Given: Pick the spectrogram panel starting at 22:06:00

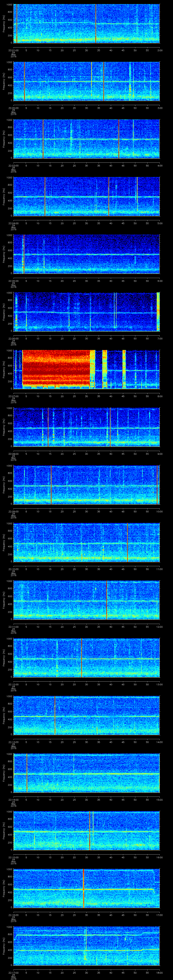Looking at the screenshot, I should (x=87, y=312).
